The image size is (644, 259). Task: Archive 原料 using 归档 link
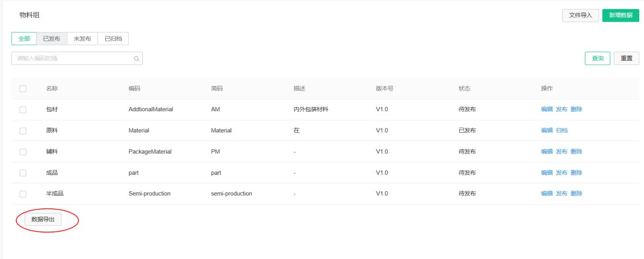point(562,130)
